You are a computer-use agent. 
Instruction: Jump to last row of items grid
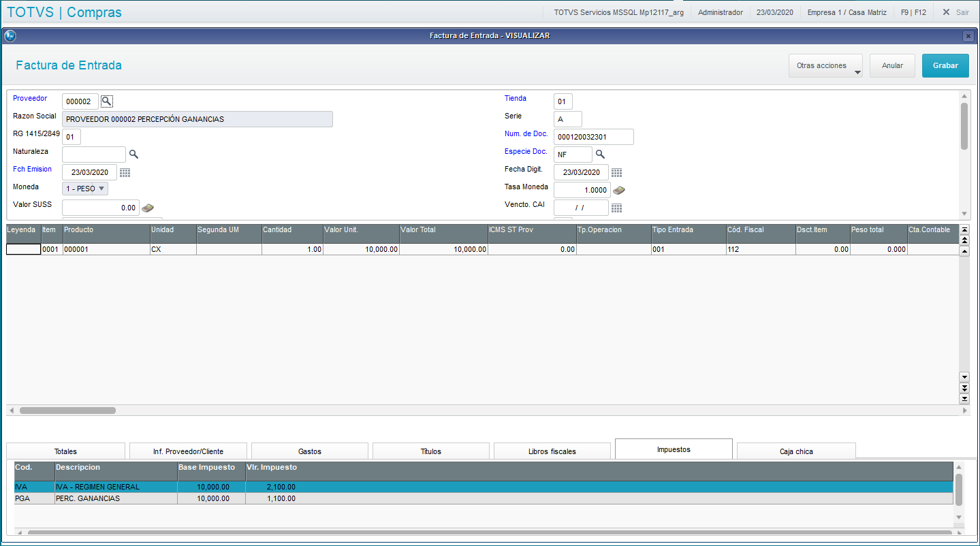[x=964, y=399]
